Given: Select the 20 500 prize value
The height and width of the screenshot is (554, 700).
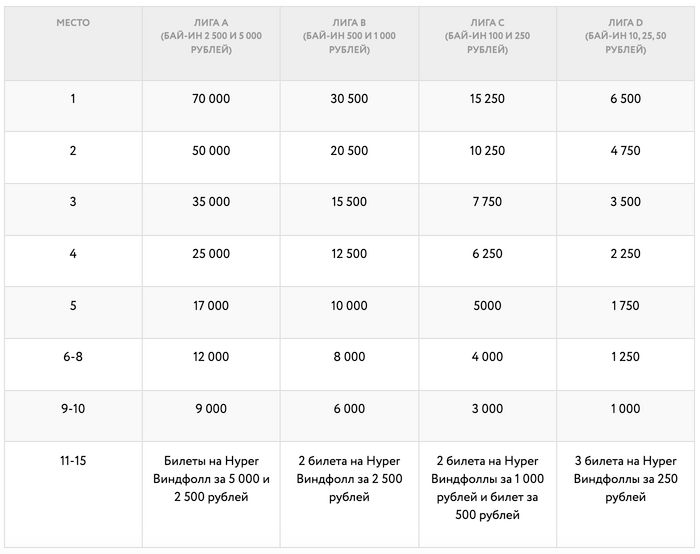Looking at the screenshot, I should click(348, 151).
